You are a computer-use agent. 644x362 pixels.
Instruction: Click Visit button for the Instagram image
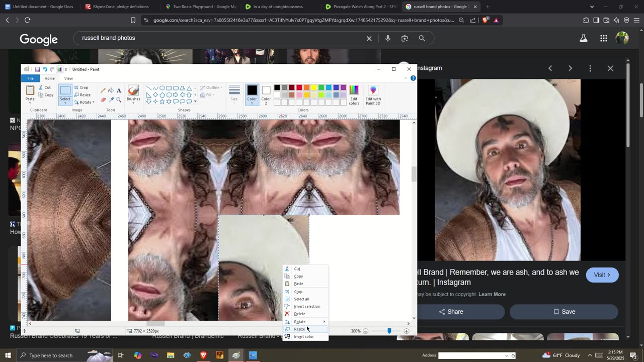pyautogui.click(x=602, y=275)
